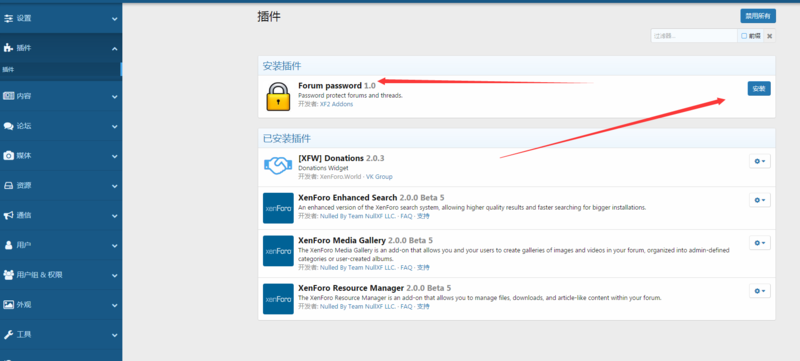Click the 外观 picture icon in sidebar
This screenshot has height=361, width=800.
8,304
